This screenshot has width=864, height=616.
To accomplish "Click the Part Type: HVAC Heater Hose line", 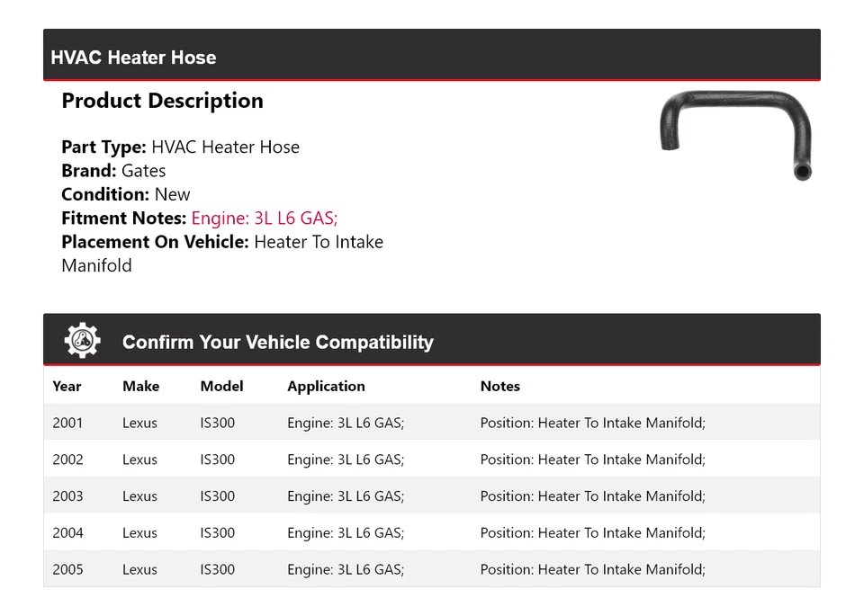I will 180,147.
